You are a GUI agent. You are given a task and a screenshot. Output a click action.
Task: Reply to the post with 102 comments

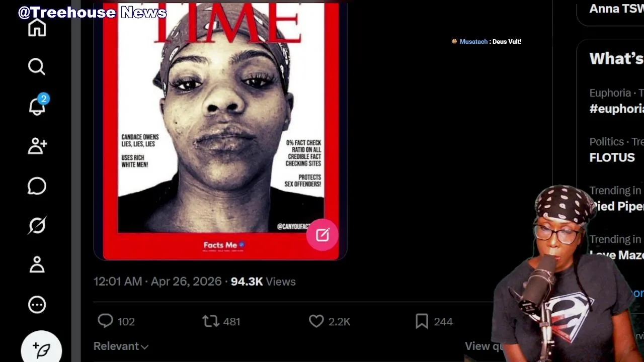click(x=116, y=321)
